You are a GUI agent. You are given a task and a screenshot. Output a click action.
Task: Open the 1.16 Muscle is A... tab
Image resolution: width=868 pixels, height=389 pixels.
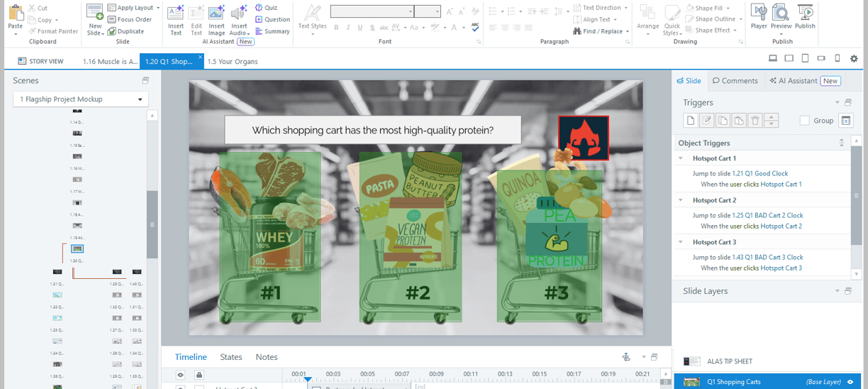click(x=111, y=61)
